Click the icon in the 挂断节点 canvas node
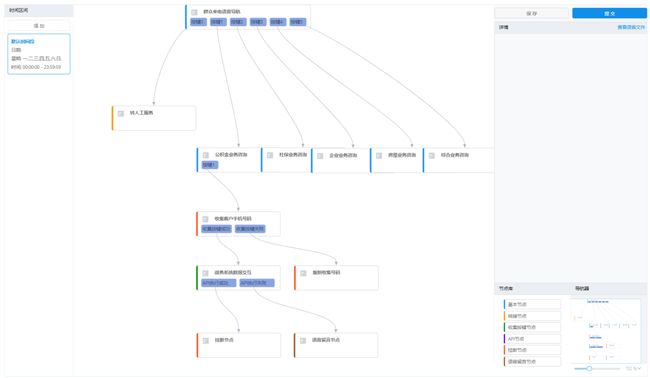 pyautogui.click(x=206, y=340)
